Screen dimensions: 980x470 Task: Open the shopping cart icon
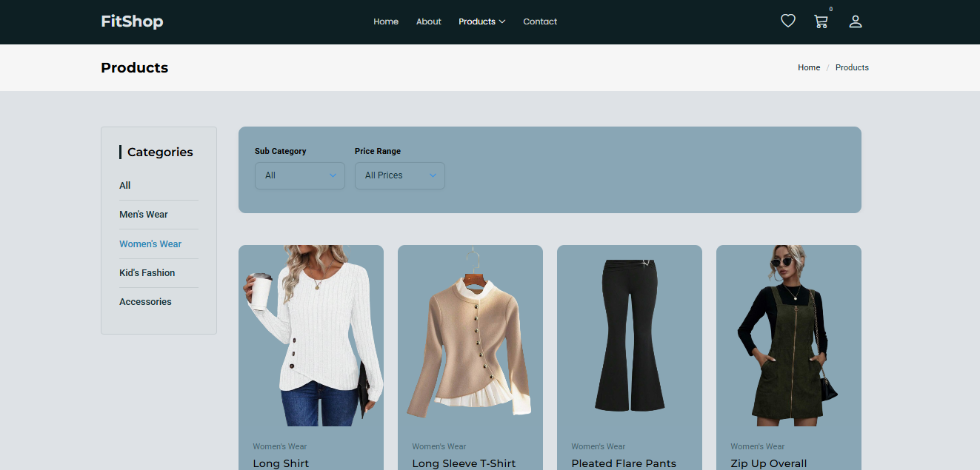point(821,21)
